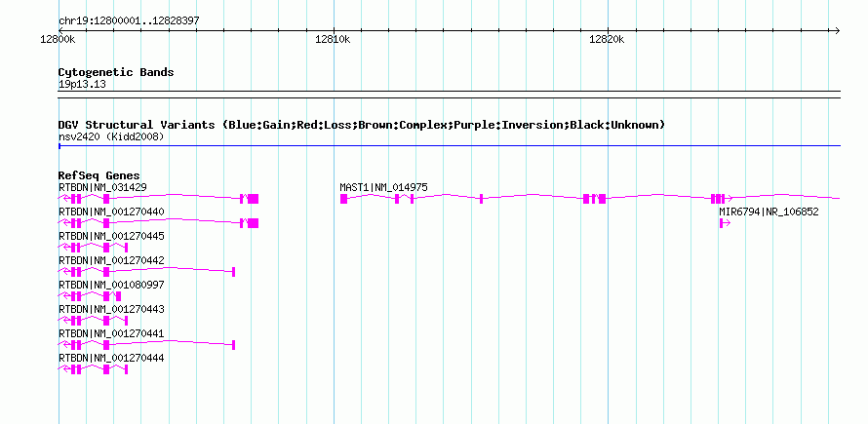Click the blue nsv2420 gain variant line
Image resolution: width=868 pixels, height=424 pixels.
point(450,145)
